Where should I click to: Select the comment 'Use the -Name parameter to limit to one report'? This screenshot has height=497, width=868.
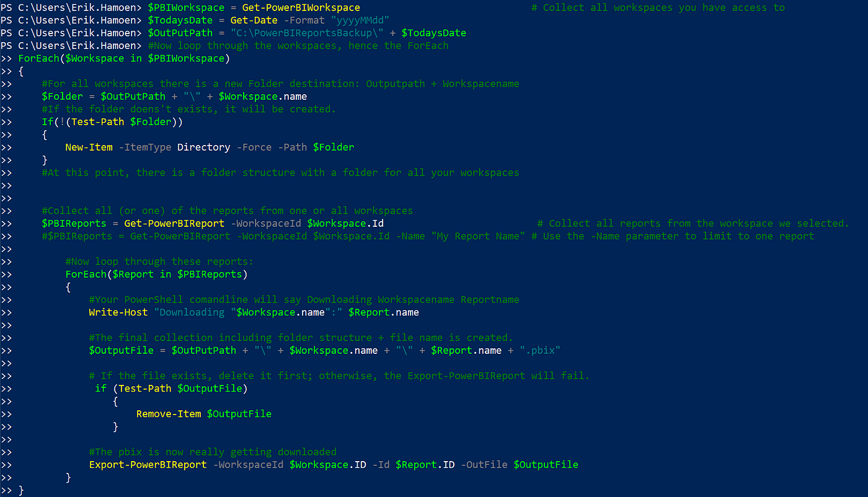tap(673, 236)
